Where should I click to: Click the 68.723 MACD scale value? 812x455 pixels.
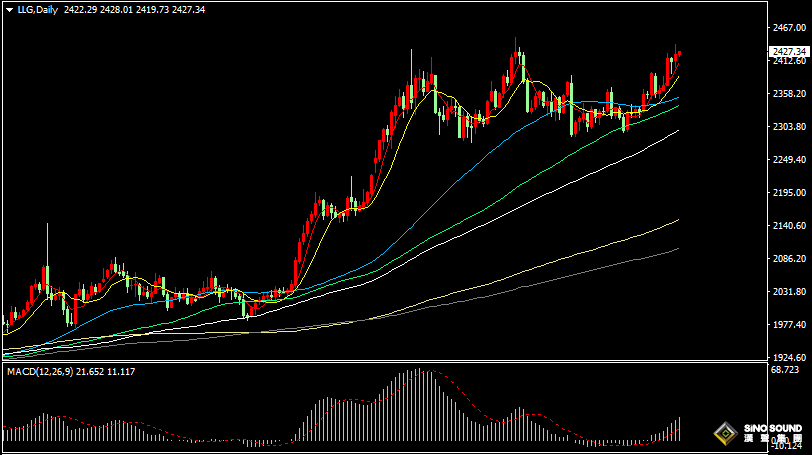point(787,371)
